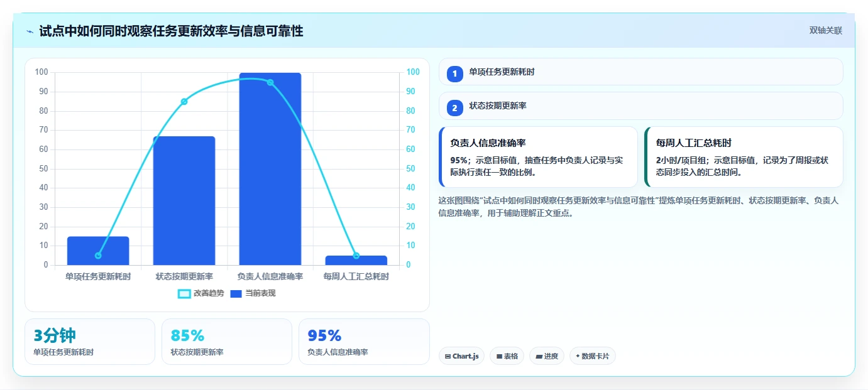This screenshot has height=390, width=868.
Task: Click the 状态按期更新率 x-axis label
Action: [184, 276]
